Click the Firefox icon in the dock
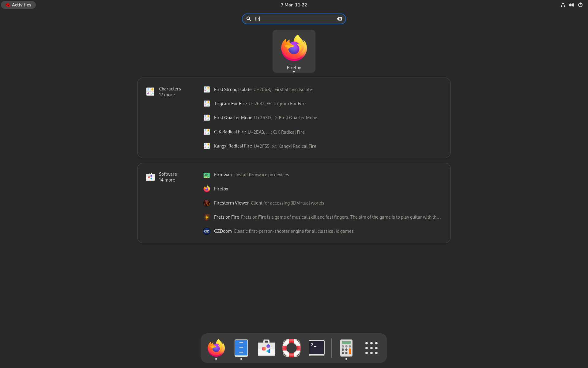Viewport: 588px width, 368px height. (x=216, y=348)
